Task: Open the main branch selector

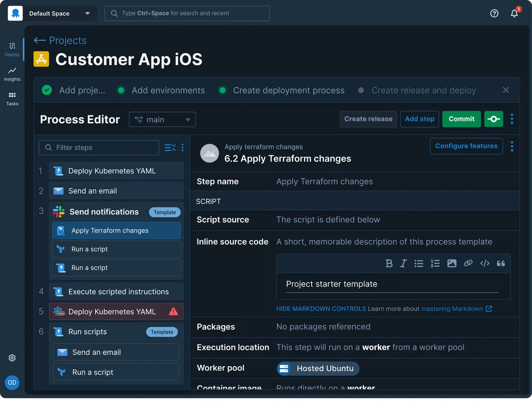Action: [162, 120]
